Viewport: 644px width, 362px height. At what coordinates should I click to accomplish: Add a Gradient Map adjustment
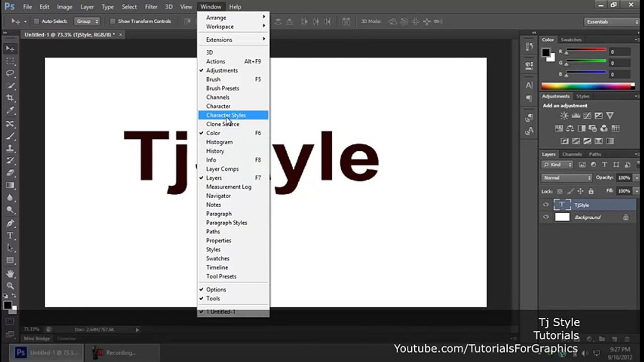coord(610,141)
